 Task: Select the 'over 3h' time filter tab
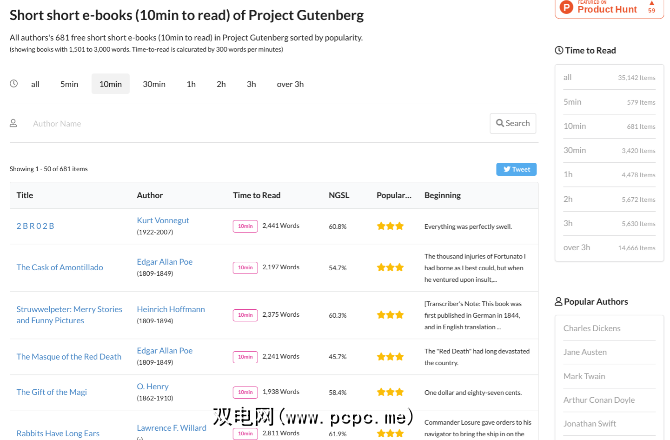(290, 84)
